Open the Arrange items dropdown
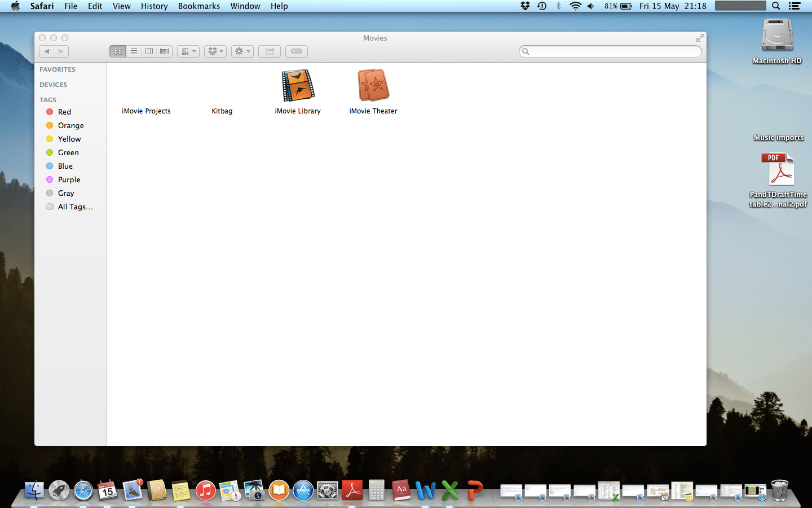The width and height of the screenshot is (812, 508). coord(188,51)
